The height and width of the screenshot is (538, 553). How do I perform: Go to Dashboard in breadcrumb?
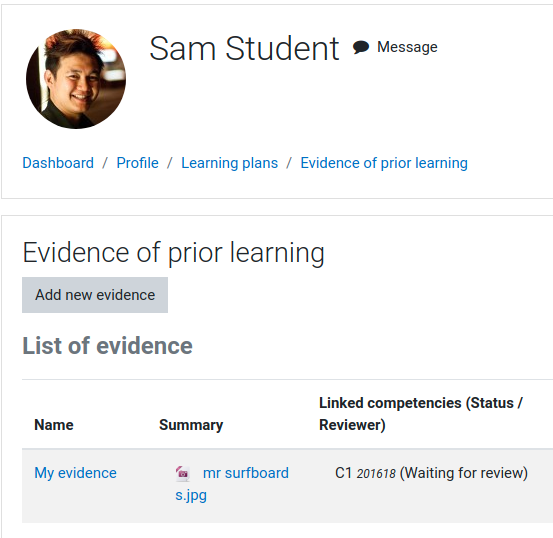pyautogui.click(x=58, y=163)
